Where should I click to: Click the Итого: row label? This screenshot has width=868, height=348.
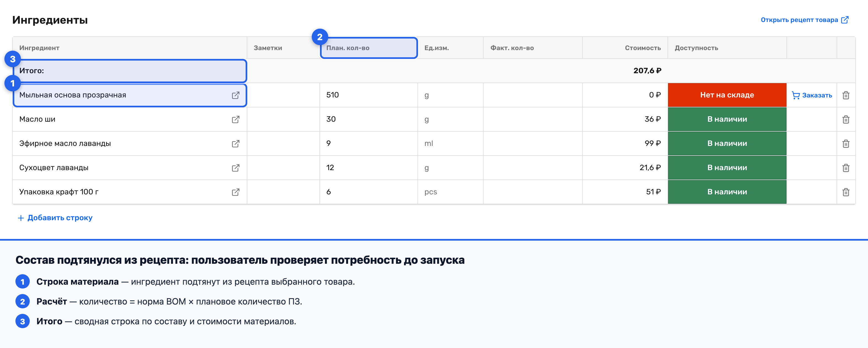coord(32,71)
